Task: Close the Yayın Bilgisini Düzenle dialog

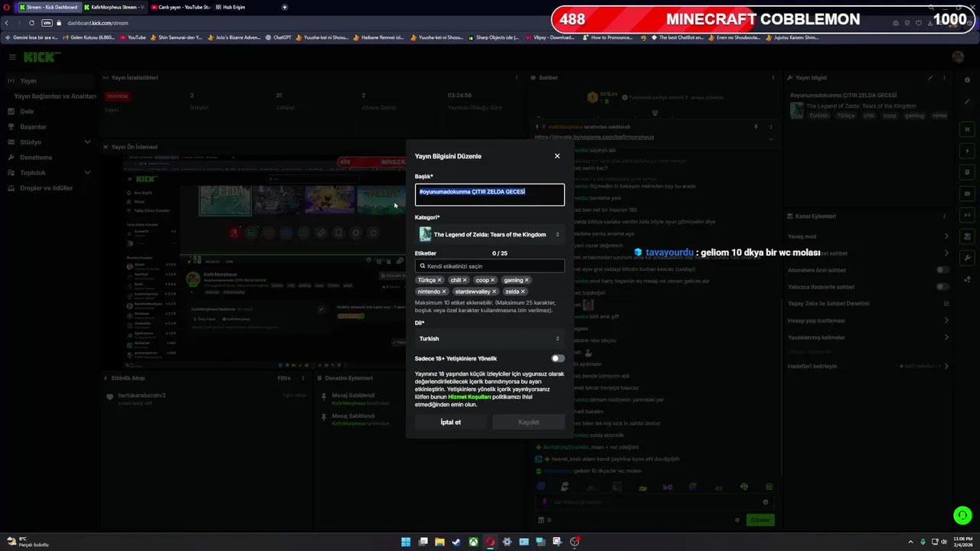Action: (x=557, y=156)
